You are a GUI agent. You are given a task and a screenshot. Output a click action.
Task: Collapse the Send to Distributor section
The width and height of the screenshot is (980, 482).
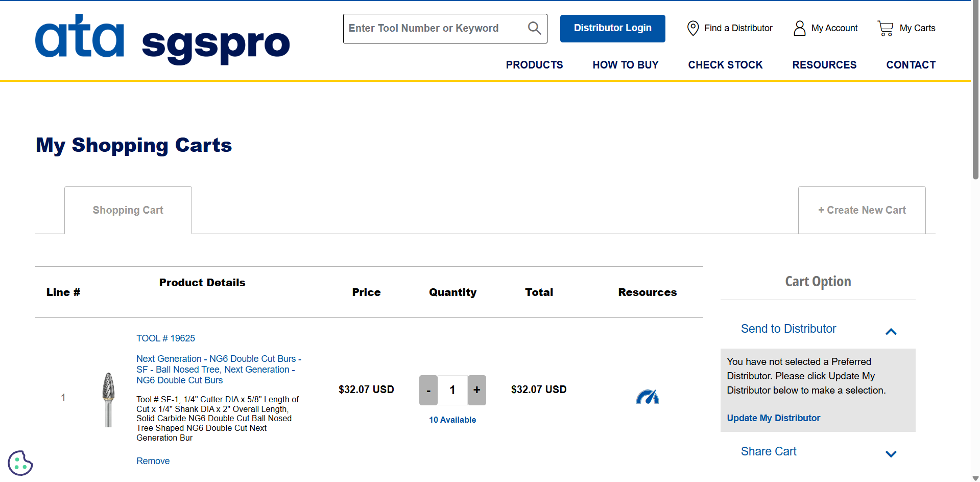tap(891, 332)
